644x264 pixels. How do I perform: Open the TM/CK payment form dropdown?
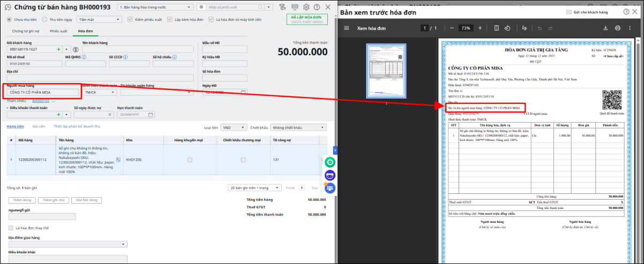[100, 92]
